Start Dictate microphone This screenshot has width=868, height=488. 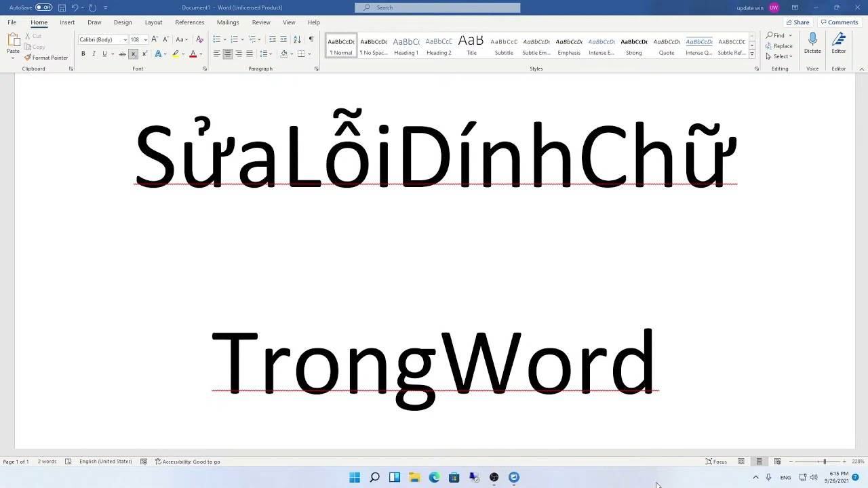[812, 44]
